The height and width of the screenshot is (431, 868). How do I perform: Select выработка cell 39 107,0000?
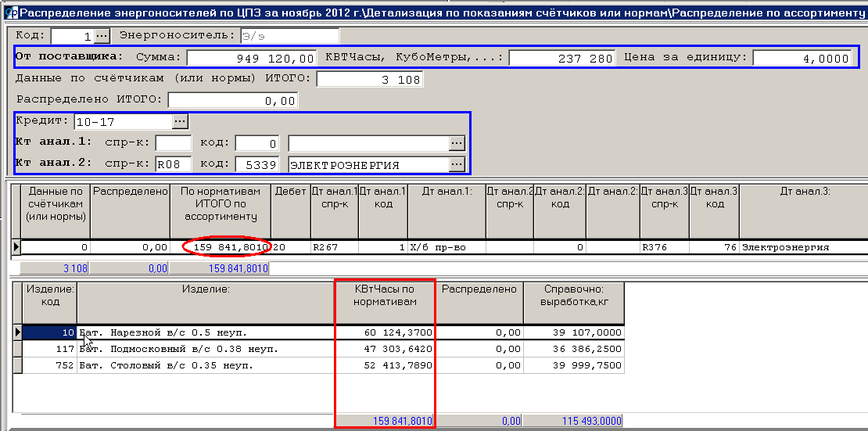click(x=573, y=332)
